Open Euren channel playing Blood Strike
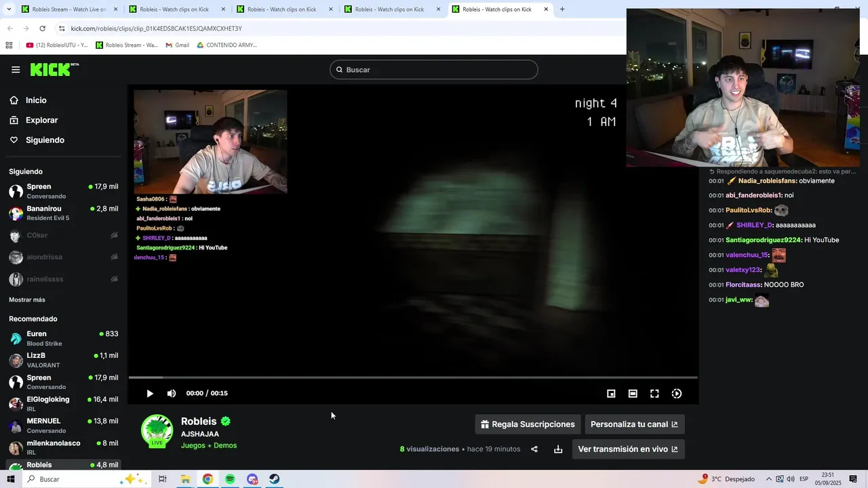 tap(64, 338)
